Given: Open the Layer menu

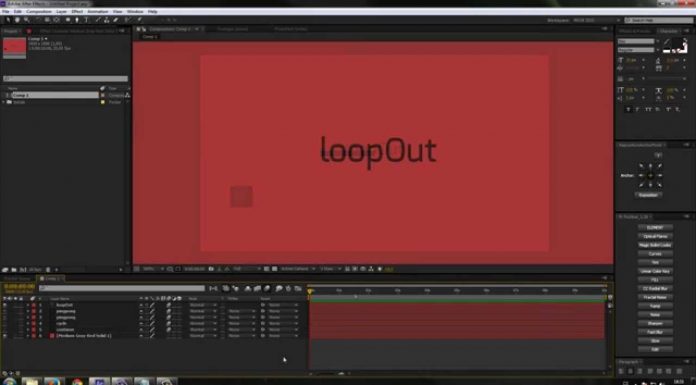Looking at the screenshot, I should pos(62,12).
